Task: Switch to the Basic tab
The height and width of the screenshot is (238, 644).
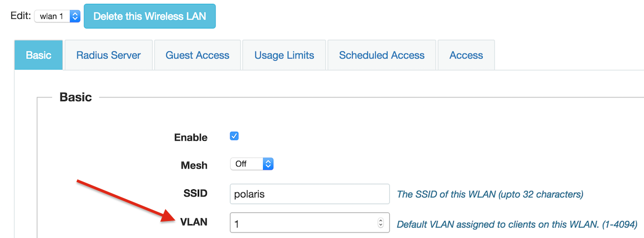Action: (39, 55)
